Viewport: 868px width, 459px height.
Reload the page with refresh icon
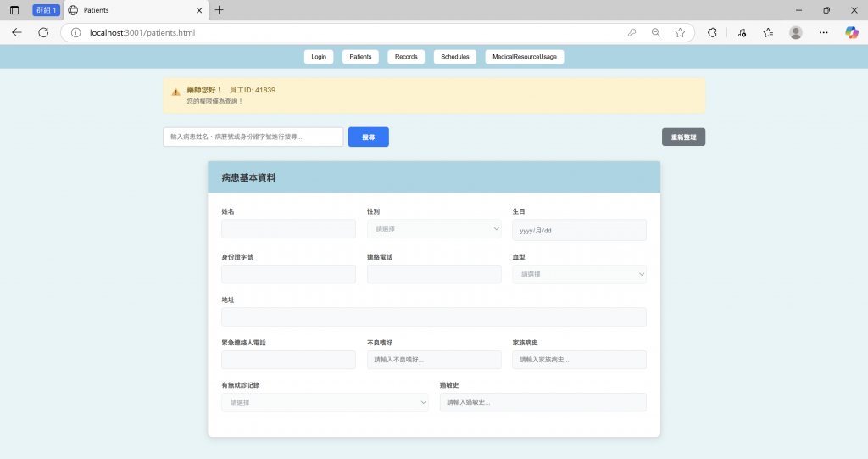43,33
